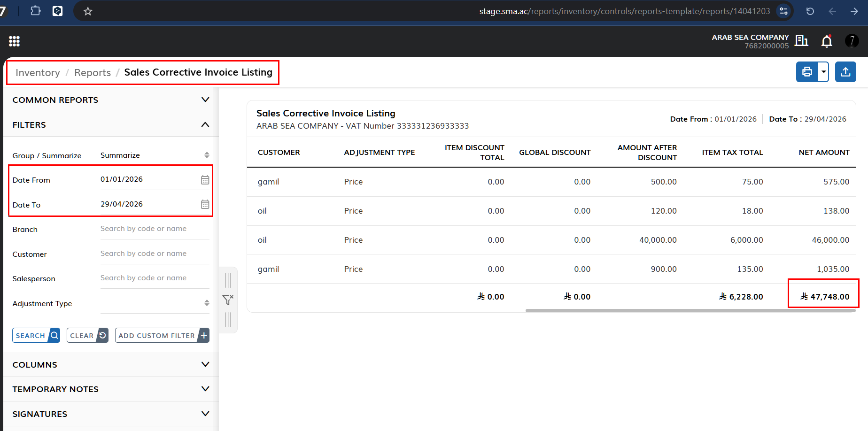Bookmark this page with the star icon
Screen dimensions: 868x431
88,11
